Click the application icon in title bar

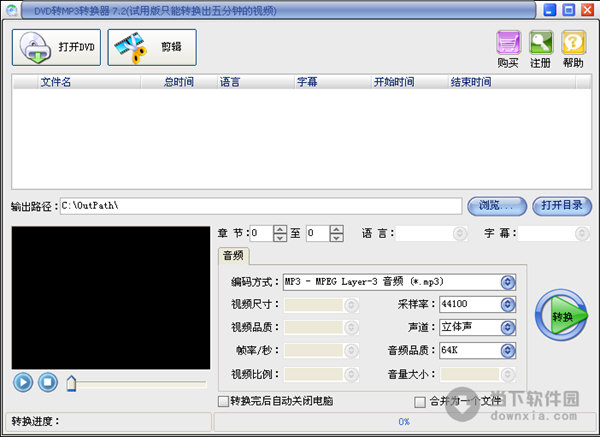[11, 10]
